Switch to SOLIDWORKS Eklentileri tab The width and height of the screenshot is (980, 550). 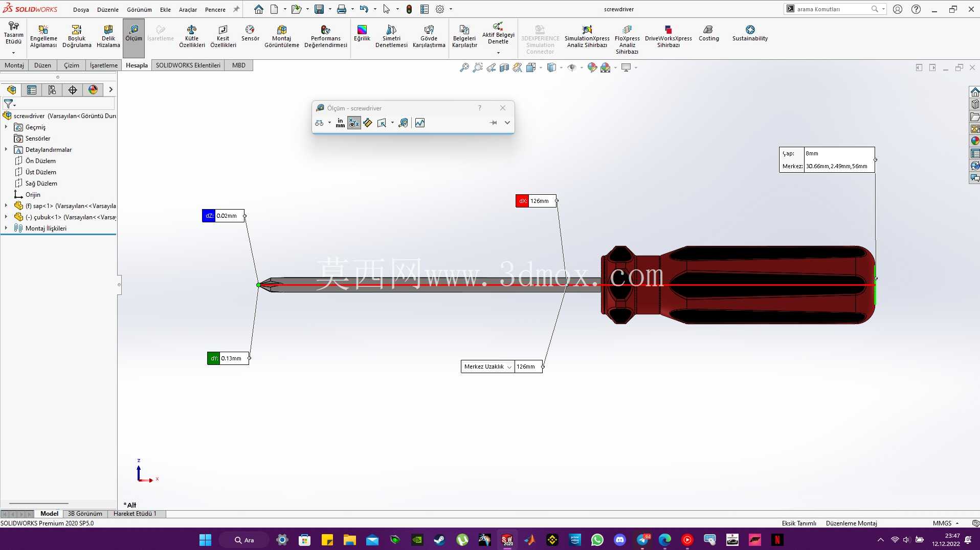pos(188,65)
